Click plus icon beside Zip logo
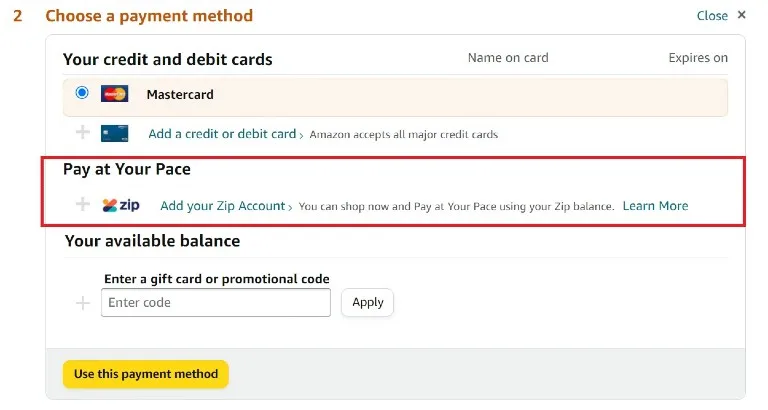 click(83, 205)
